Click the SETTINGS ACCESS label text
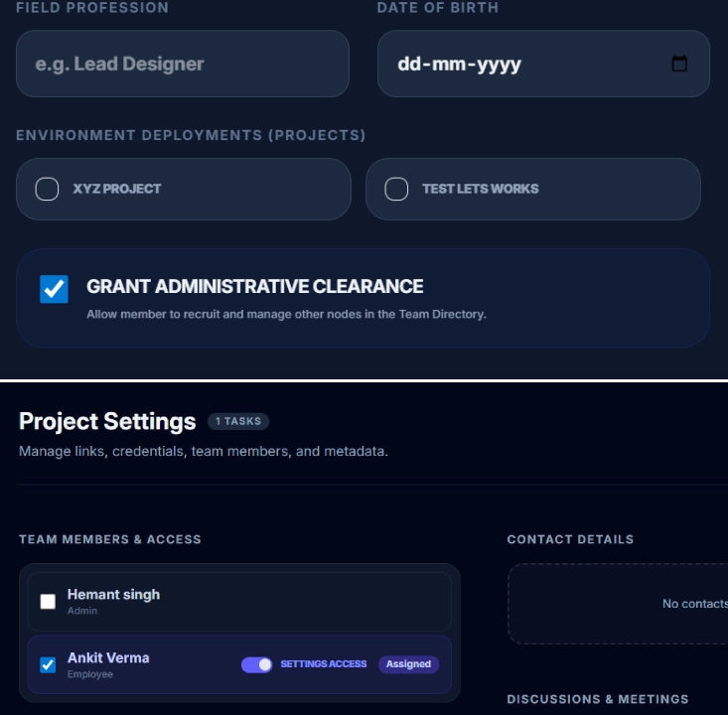This screenshot has width=728, height=715. 324,664
